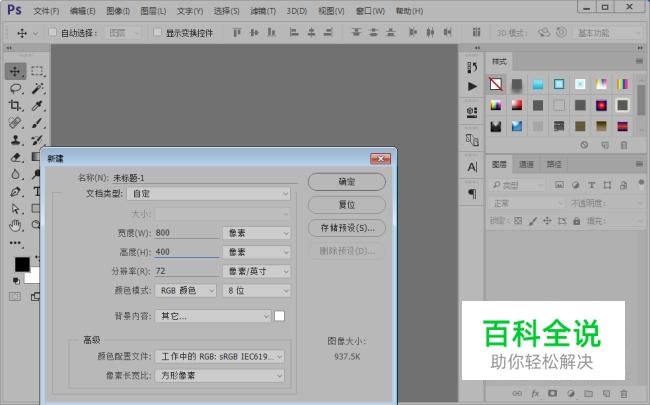Select the Lasso tool
This screenshot has height=405, width=650.
pyautogui.click(x=15, y=88)
